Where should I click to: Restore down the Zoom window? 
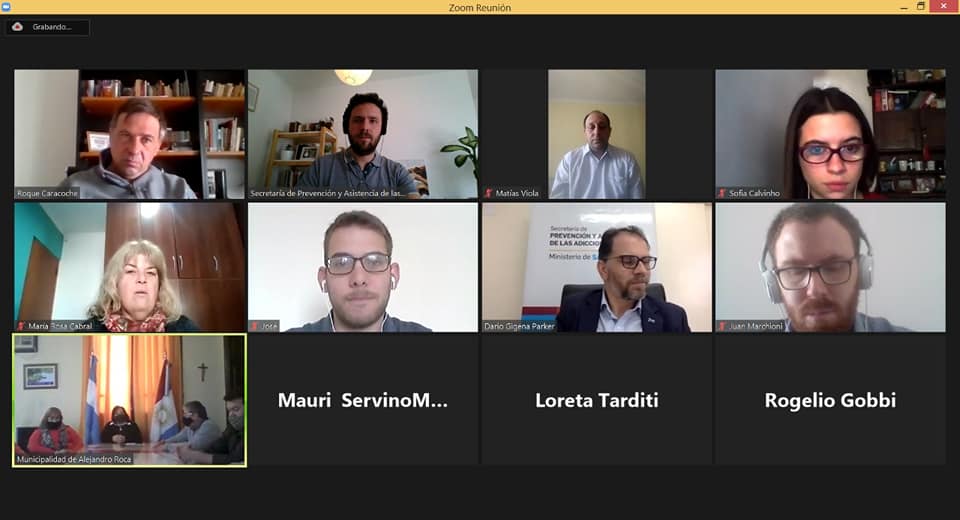click(x=920, y=7)
